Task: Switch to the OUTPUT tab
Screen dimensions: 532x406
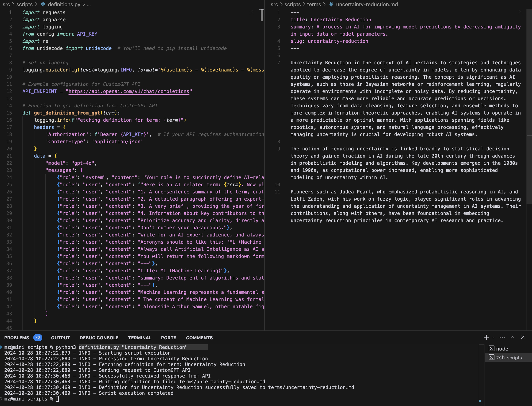Action: [60, 338]
